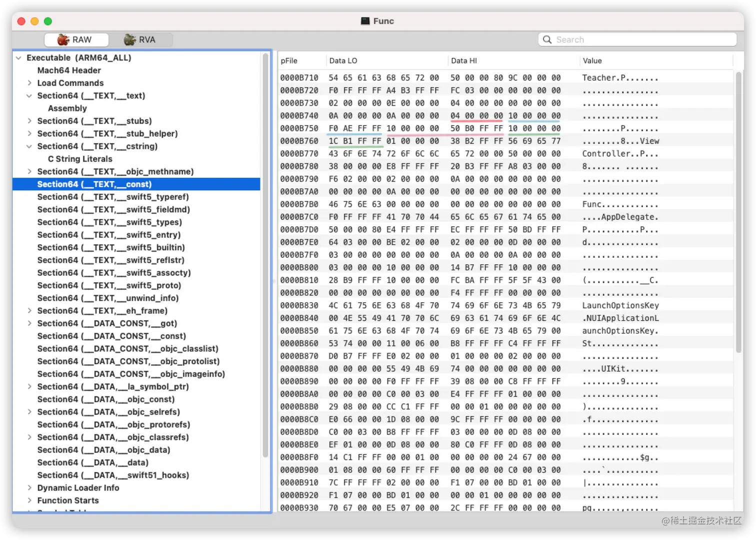Select the Assembly tree item
Viewport: 756px width, 540px height.
pos(67,109)
